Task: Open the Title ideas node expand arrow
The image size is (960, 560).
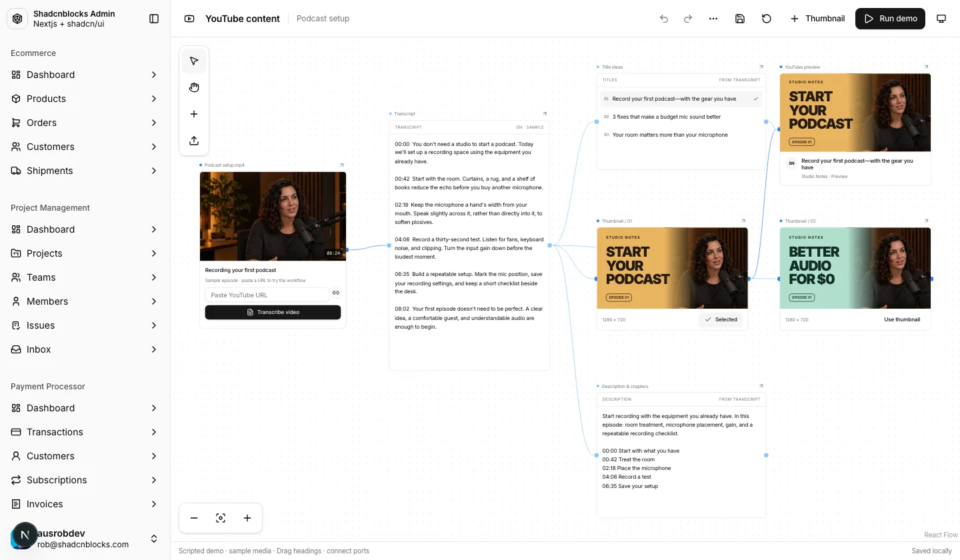Action: point(761,67)
